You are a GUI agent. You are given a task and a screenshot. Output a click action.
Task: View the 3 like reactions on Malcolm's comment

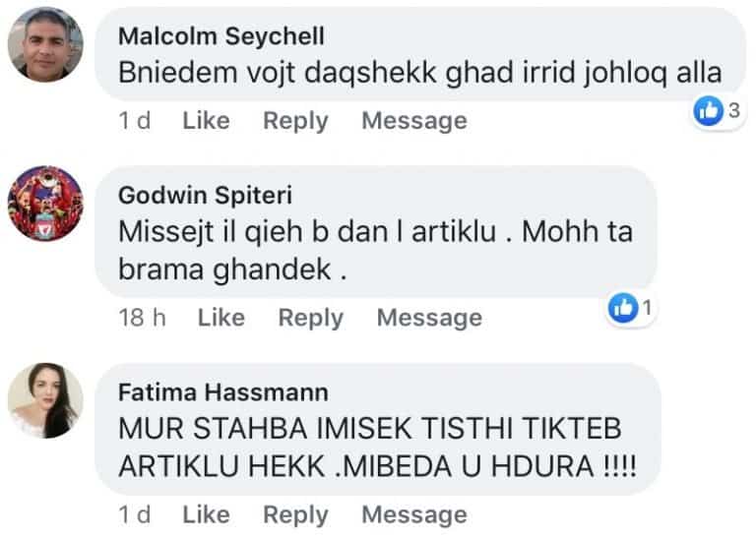click(x=717, y=112)
